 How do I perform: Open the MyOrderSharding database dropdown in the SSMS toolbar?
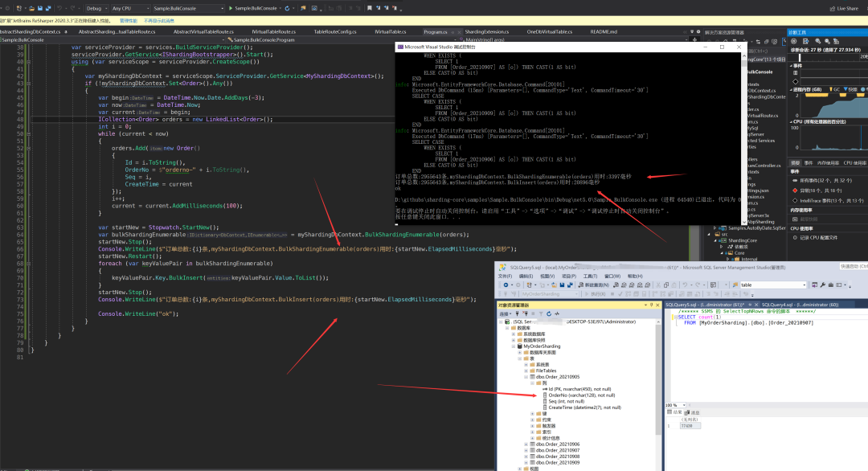point(548,294)
